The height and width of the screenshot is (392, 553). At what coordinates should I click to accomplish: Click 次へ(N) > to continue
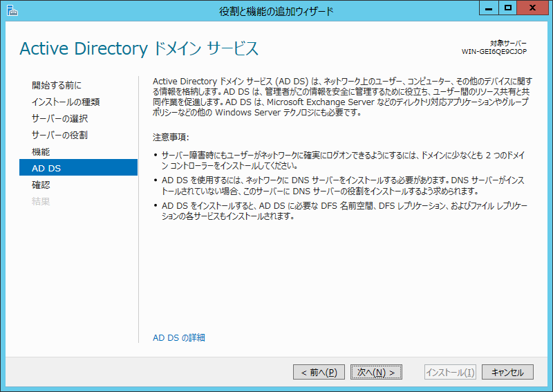(x=376, y=372)
